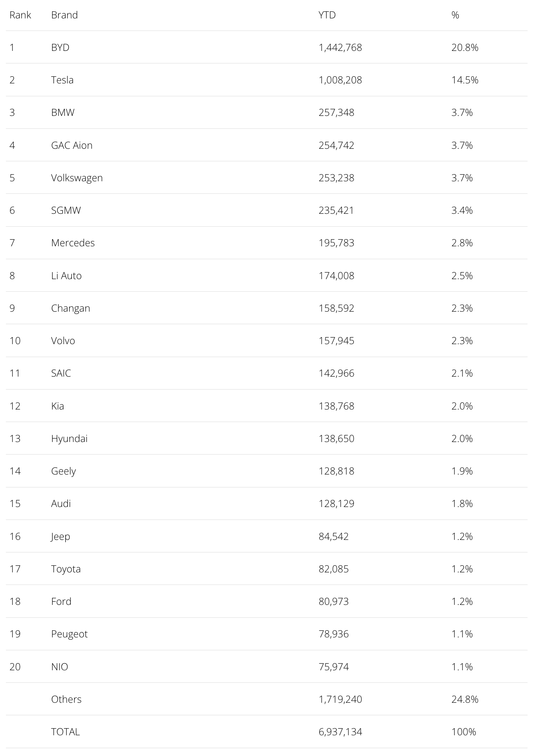
Task: Select the Volvo brand cell
Action: (63, 341)
